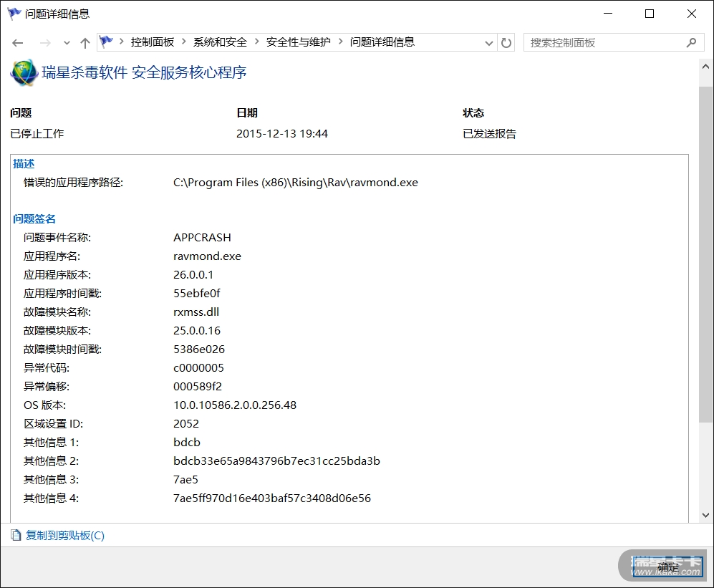Screen dimensions: 714x588
Task: Expand chevron after 安全性与维护 breadcrumb
Action: click(341, 42)
